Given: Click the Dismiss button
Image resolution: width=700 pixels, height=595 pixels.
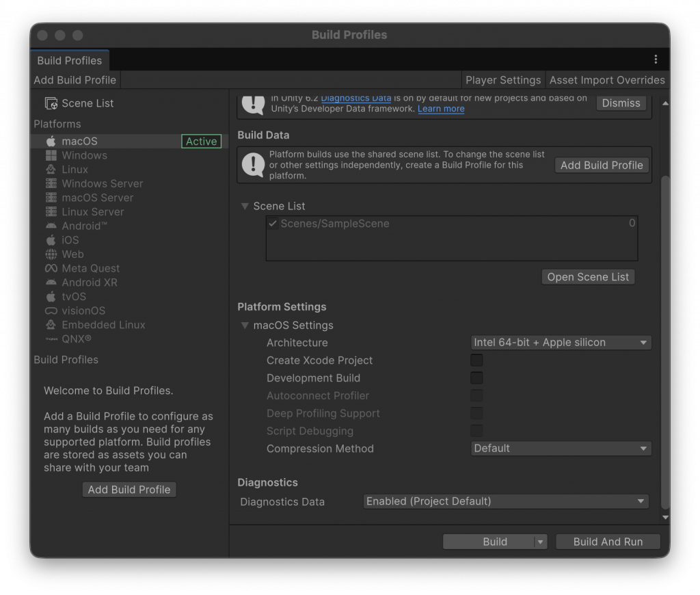Looking at the screenshot, I should [621, 103].
